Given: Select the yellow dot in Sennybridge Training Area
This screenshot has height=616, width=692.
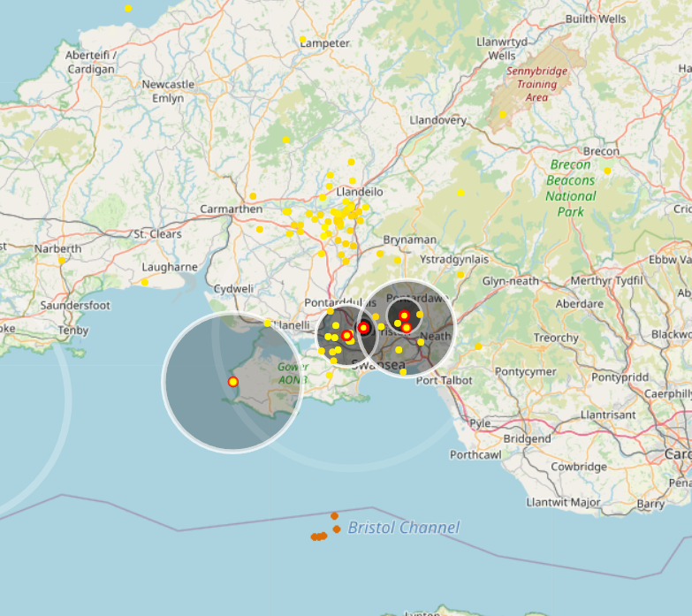Looking at the screenshot, I should (x=502, y=114).
